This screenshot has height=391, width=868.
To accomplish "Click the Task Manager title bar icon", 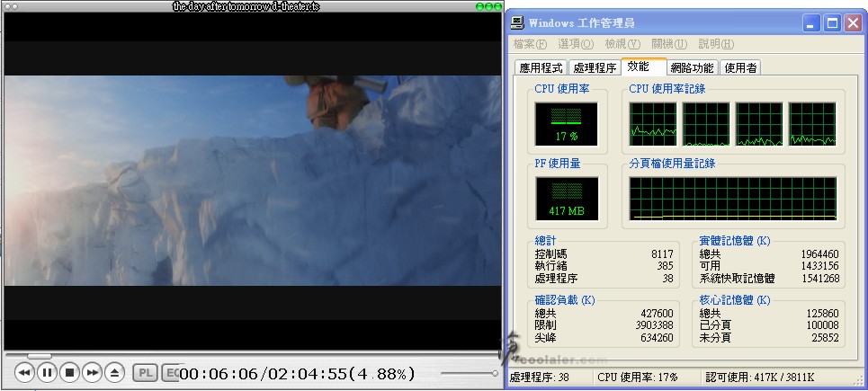I will (517, 22).
